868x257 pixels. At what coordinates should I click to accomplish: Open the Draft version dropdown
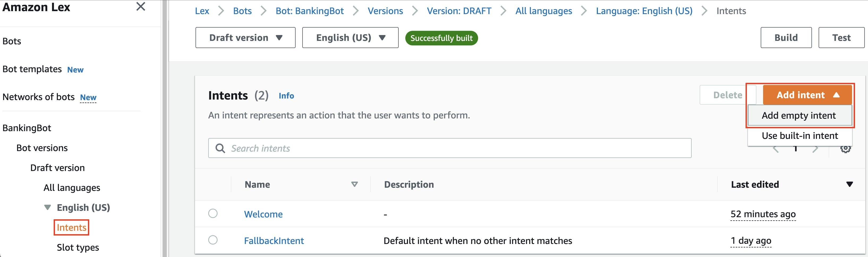click(x=245, y=38)
